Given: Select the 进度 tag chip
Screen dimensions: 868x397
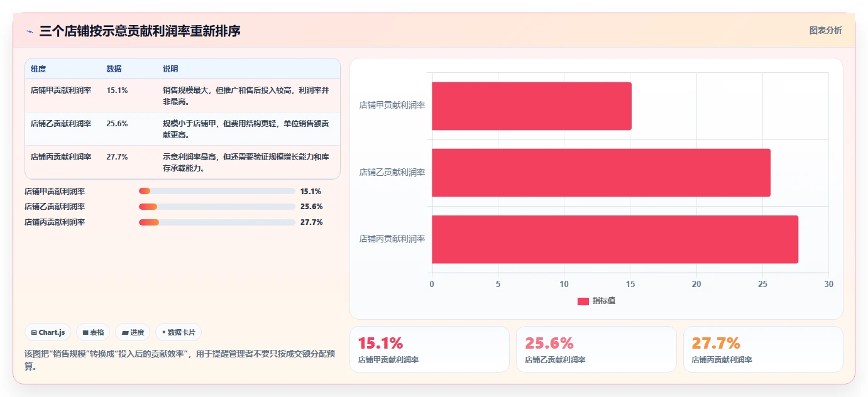Looking at the screenshot, I should tap(133, 332).
